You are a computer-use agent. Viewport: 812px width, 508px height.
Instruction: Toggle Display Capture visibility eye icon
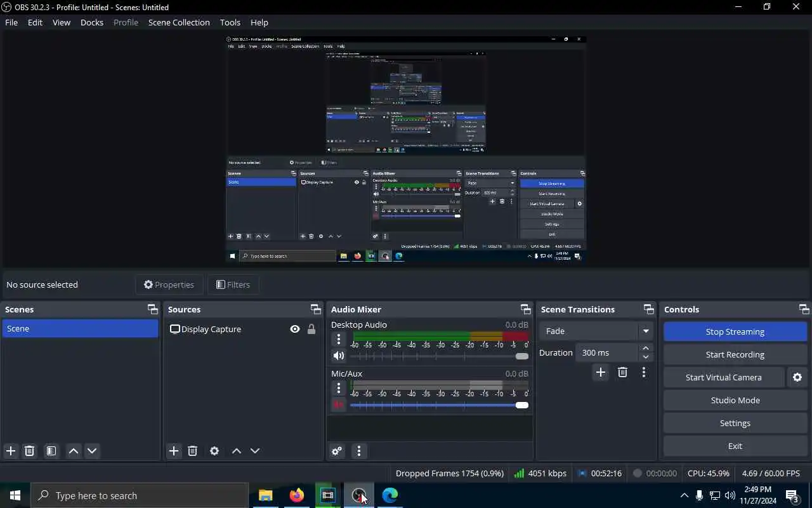pyautogui.click(x=295, y=329)
